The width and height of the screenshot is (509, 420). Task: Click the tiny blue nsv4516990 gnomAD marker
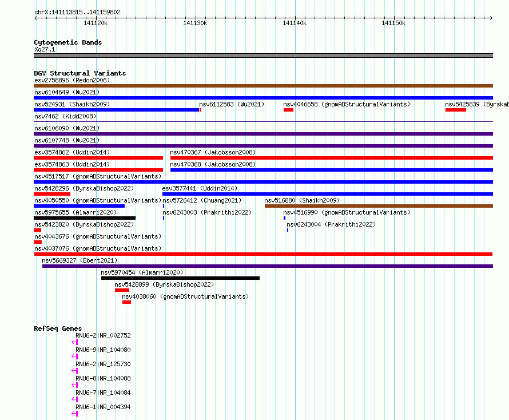(x=284, y=218)
